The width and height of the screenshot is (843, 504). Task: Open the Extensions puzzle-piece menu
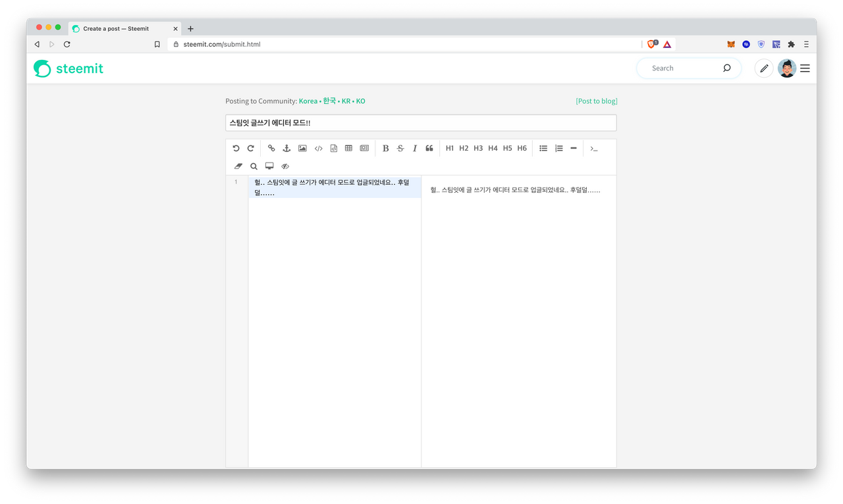[x=792, y=44]
